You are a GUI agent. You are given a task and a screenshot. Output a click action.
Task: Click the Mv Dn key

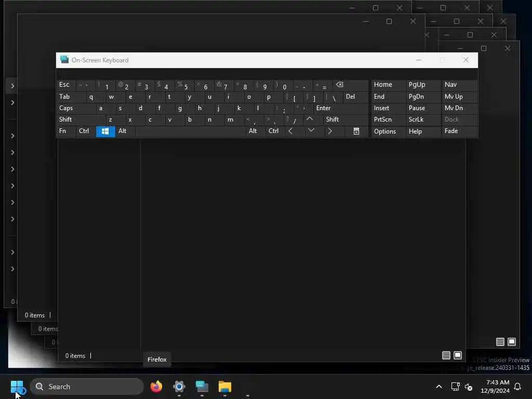[459, 108]
